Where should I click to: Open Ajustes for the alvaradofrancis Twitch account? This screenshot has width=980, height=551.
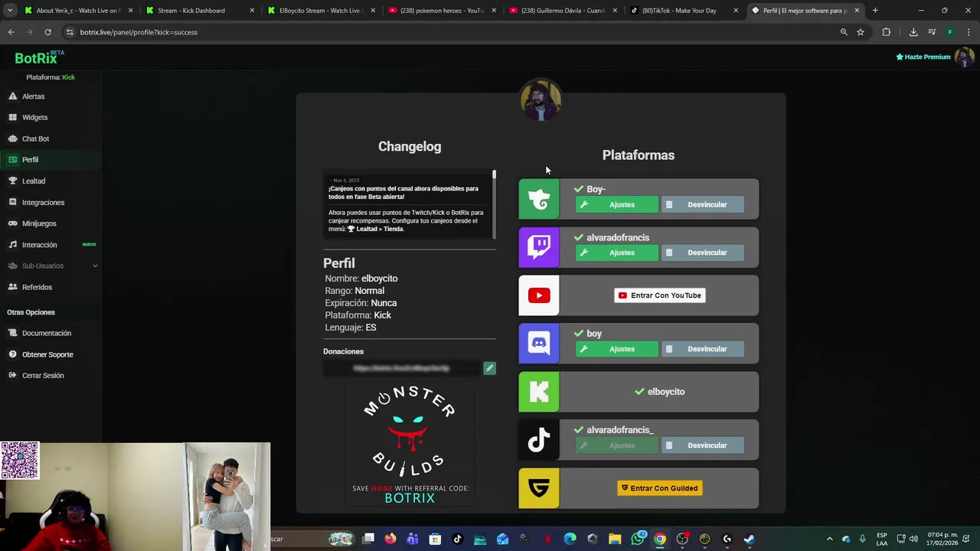616,253
